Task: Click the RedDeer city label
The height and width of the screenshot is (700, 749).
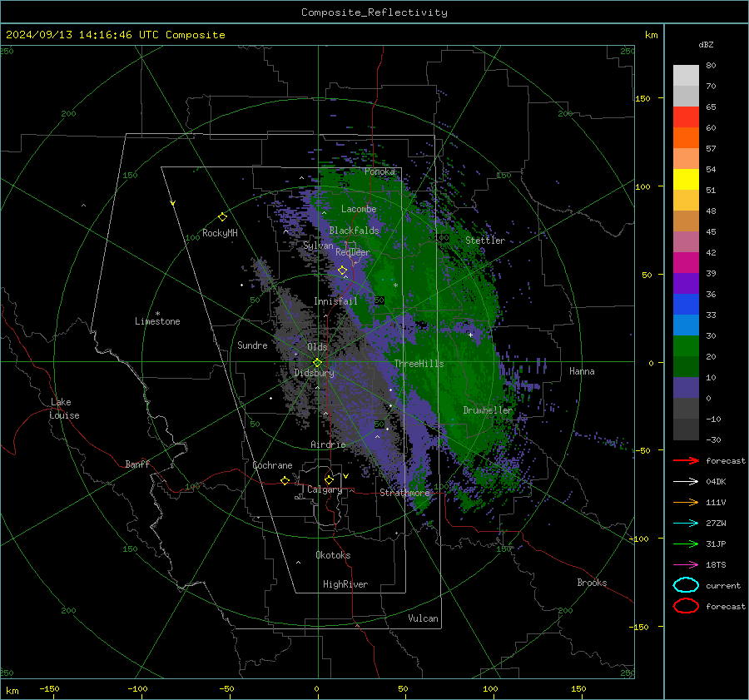Action: [x=353, y=252]
